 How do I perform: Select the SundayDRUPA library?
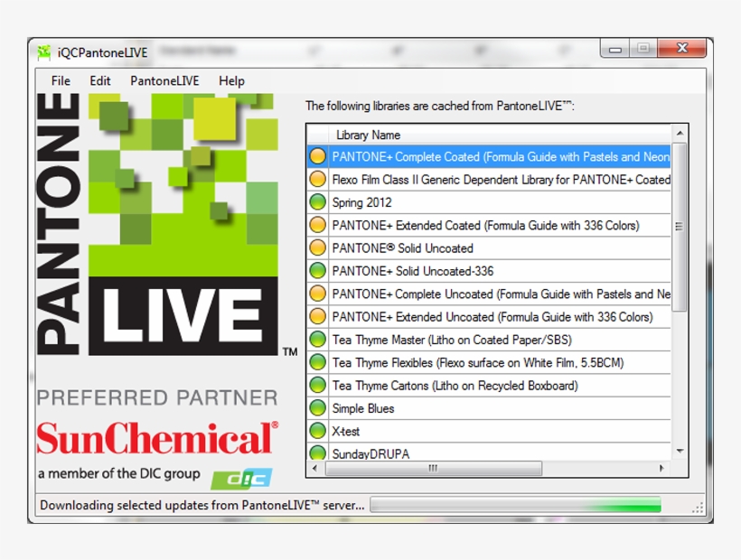[489, 453]
